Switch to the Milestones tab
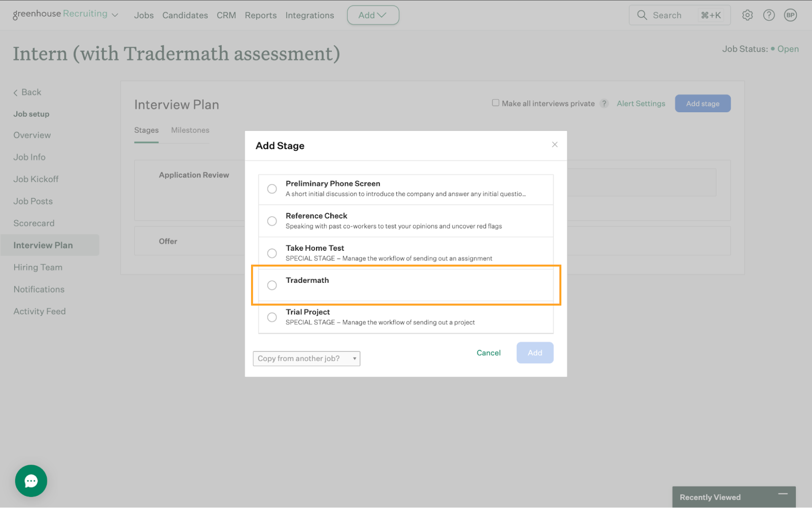812x508 pixels. point(190,130)
